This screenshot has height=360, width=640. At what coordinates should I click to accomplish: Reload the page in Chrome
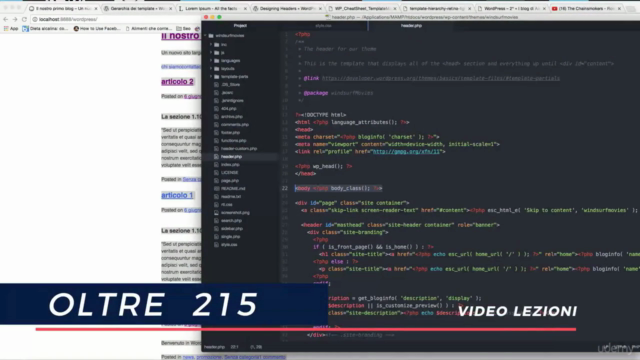pos(24,19)
